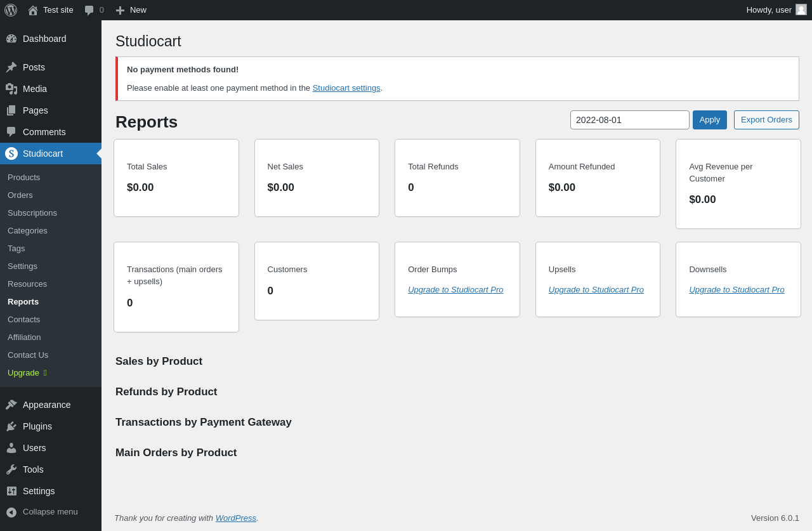Image resolution: width=812 pixels, height=531 pixels.
Task: Open Test site link in admin bar
Action: pos(58,10)
